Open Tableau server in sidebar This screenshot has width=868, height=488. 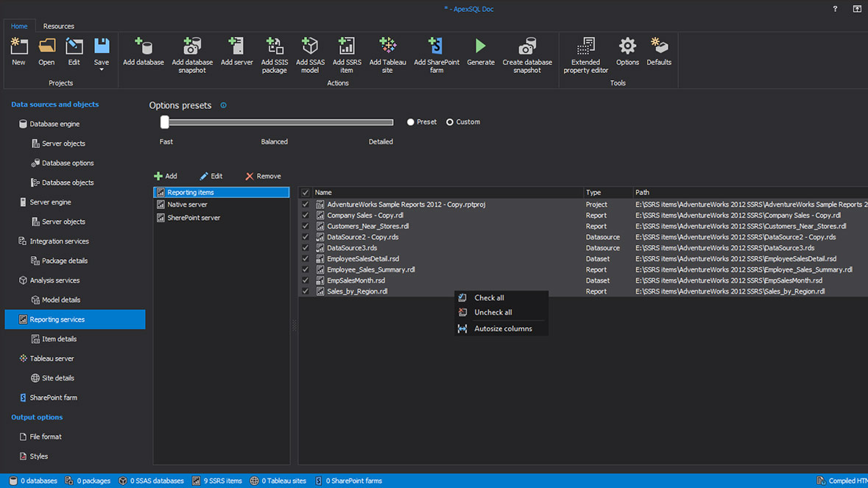click(x=52, y=358)
